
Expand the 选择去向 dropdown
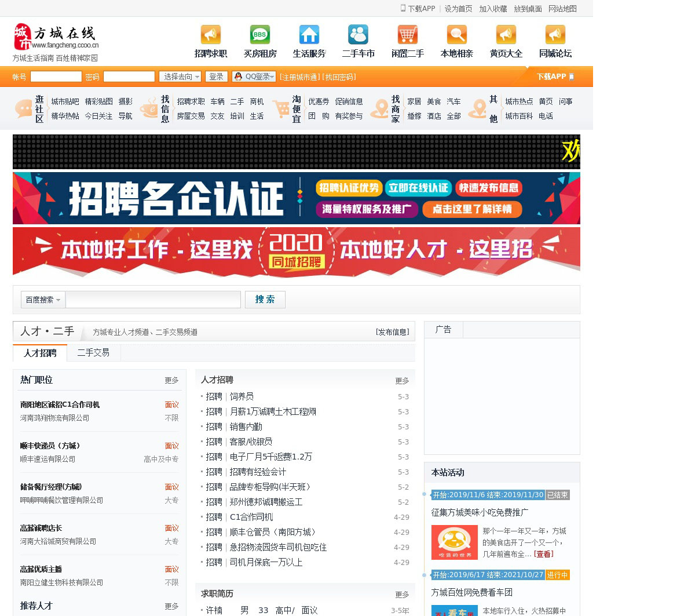(x=180, y=76)
